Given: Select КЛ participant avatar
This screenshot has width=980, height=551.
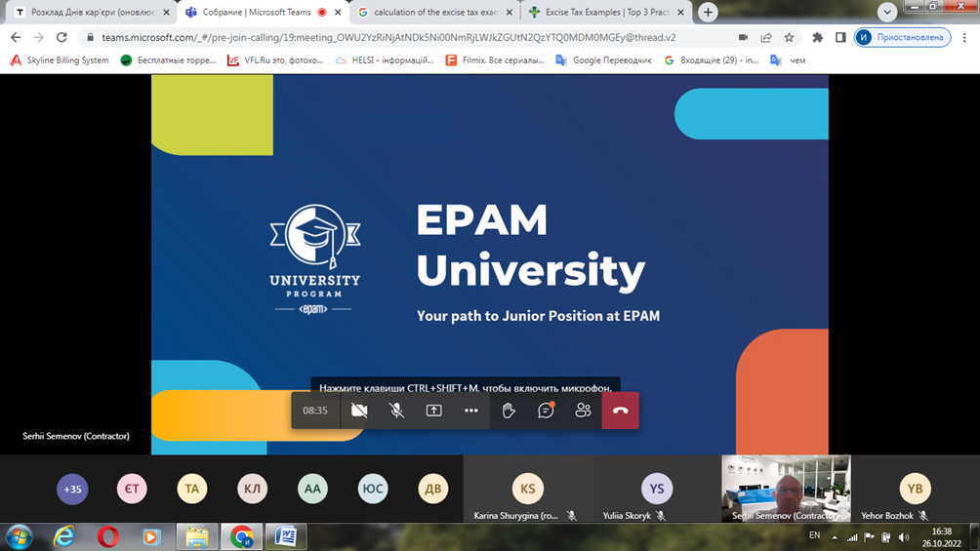Looking at the screenshot, I should click(252, 489).
